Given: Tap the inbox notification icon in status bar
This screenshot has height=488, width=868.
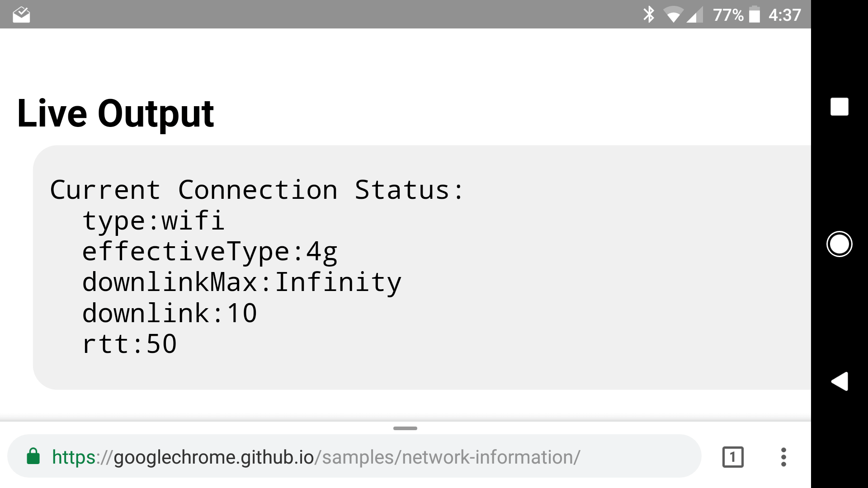Looking at the screenshot, I should point(21,14).
